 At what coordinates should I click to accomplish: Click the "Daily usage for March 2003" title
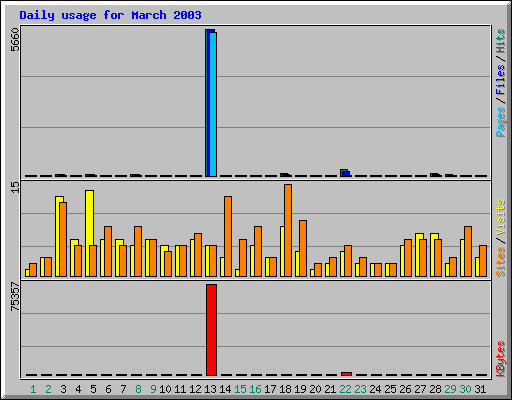tap(110, 15)
